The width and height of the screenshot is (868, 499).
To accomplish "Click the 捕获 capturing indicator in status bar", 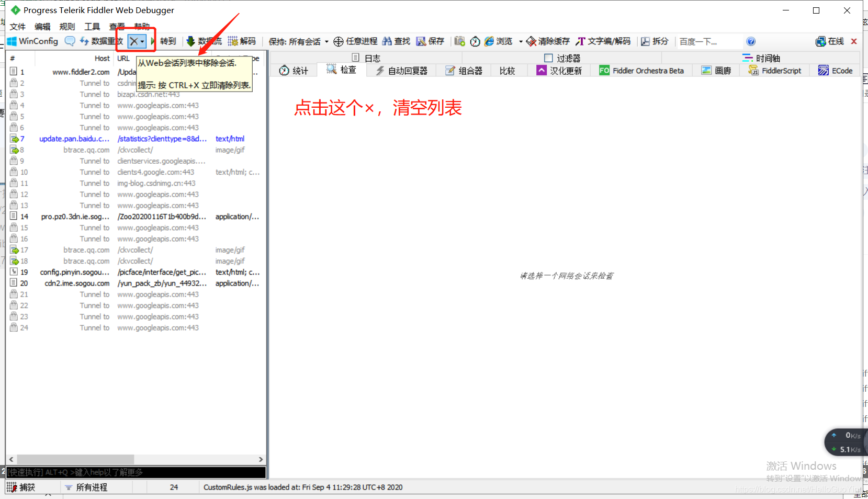I will click(x=21, y=487).
